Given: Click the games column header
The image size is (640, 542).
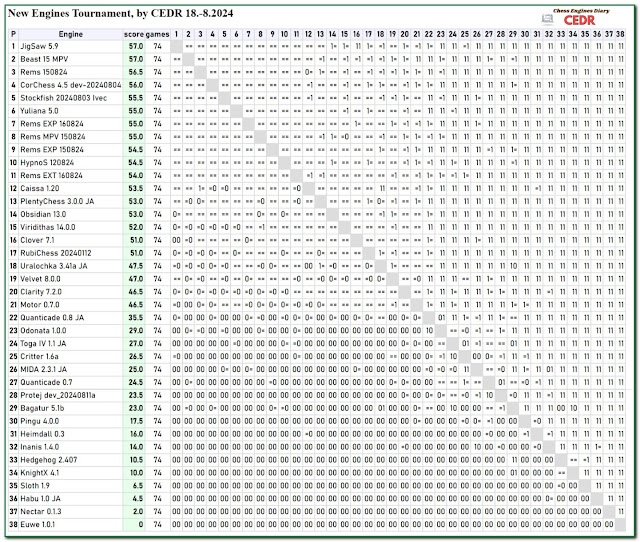Looking at the screenshot, I should pos(158,34).
